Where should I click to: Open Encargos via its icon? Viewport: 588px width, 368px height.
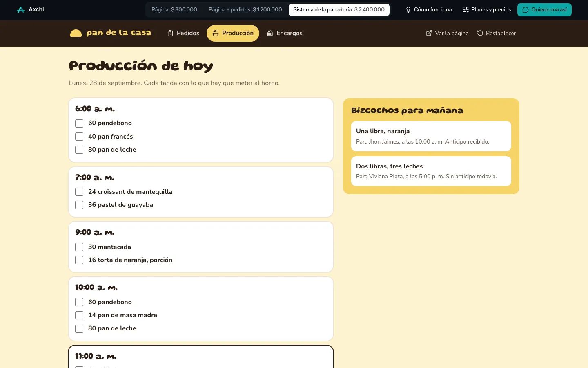click(270, 33)
